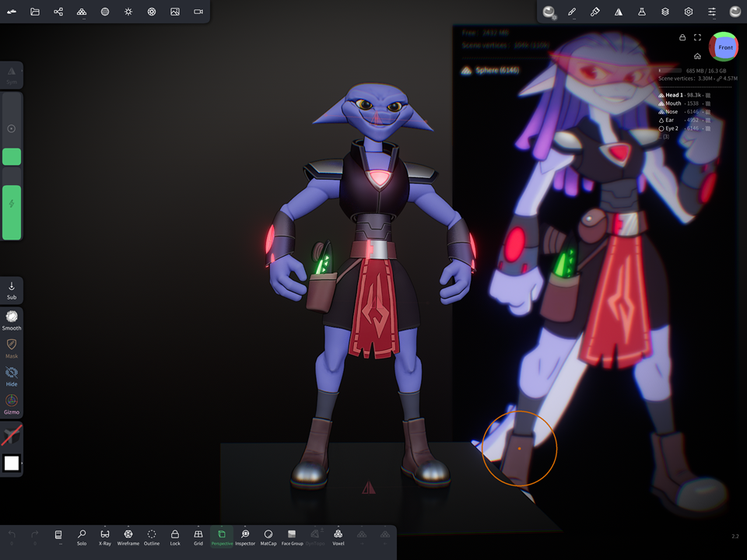Click the Scene vertices statistics text
This screenshot has height=560, width=747.
click(x=698, y=79)
